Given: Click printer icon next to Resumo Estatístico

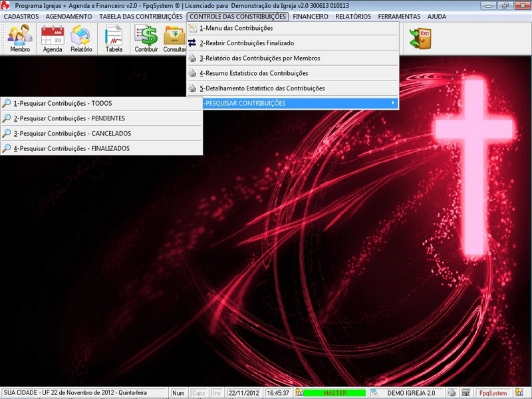Looking at the screenshot, I should pos(192,73).
